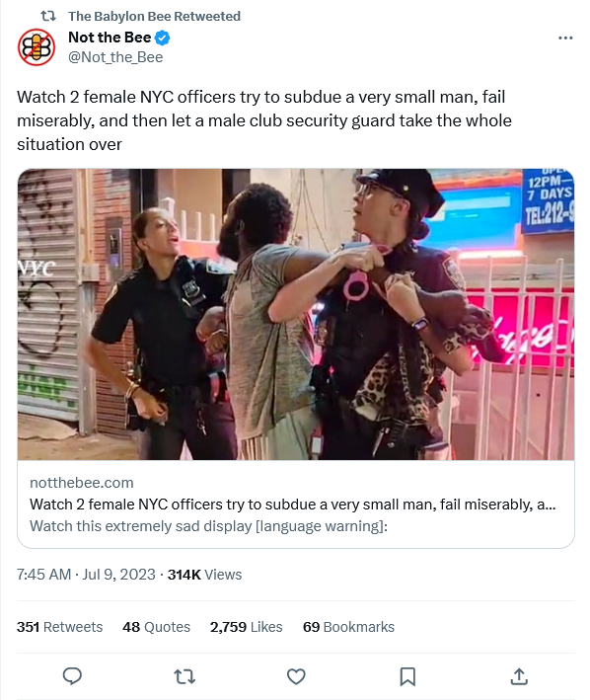Bookmark the tweet using bookmark icon

(x=407, y=676)
